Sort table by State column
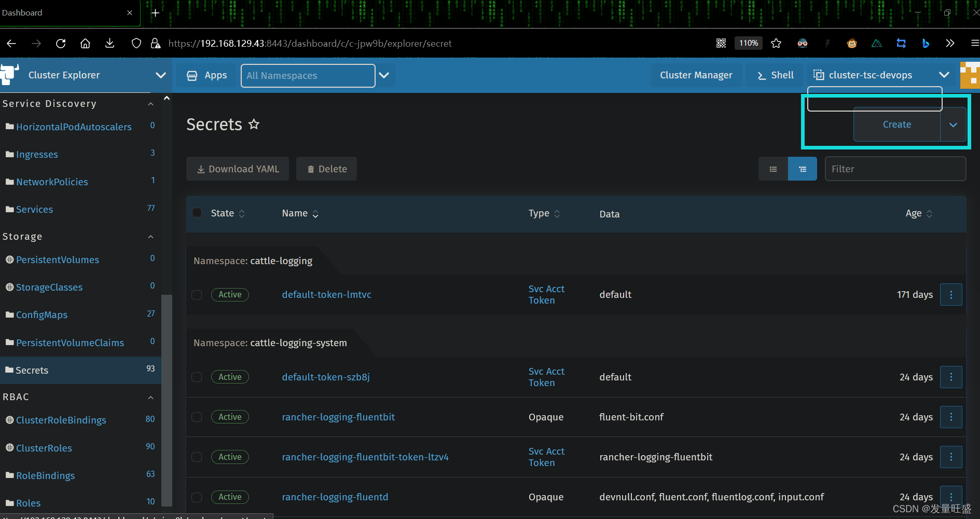This screenshot has width=980, height=519. pos(228,213)
